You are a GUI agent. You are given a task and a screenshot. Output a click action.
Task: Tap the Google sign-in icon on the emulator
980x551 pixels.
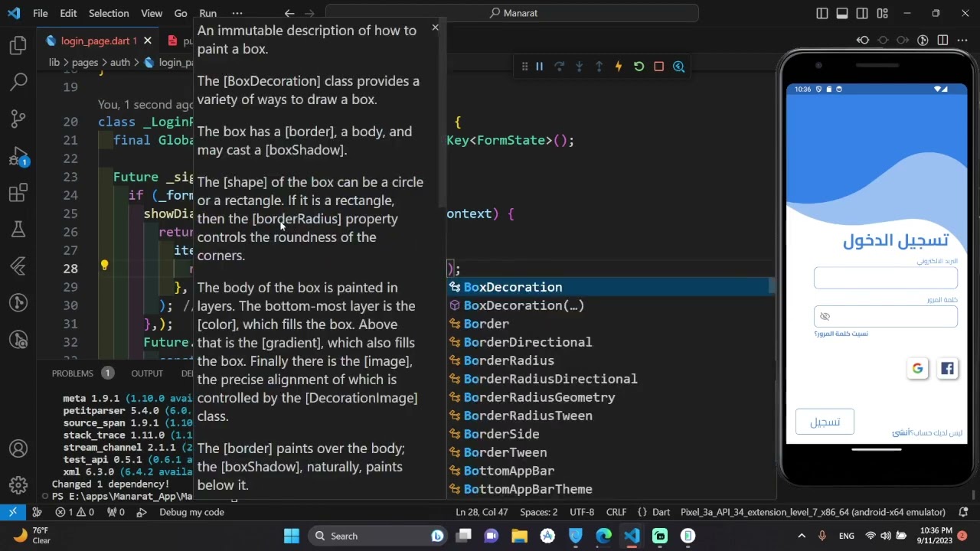(x=917, y=369)
